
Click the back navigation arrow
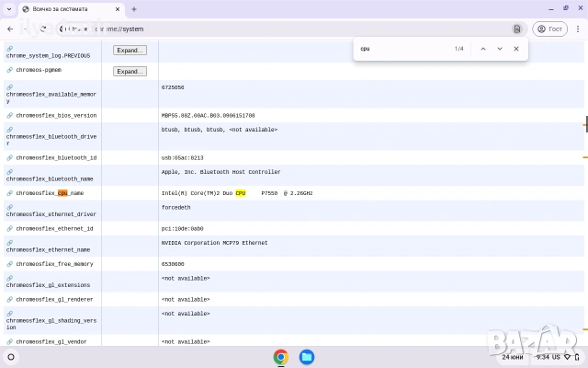(x=10, y=29)
